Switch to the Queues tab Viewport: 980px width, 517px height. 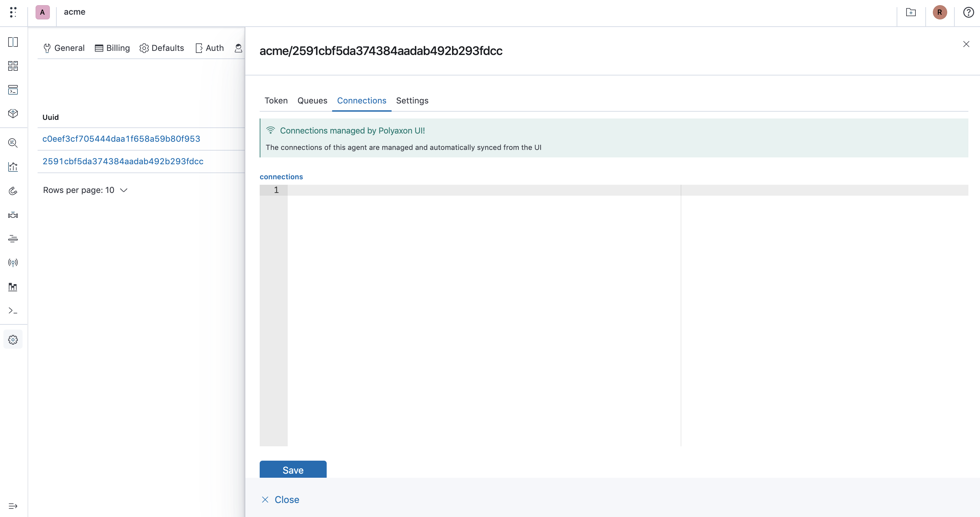coord(312,100)
